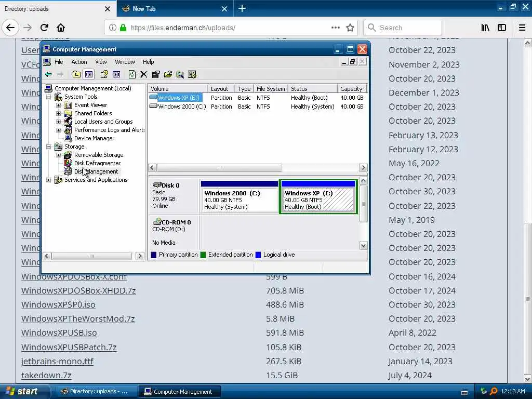Viewport: 532px width, 399px height.
Task: Expand Performance Logs and Alerts node
Action: click(x=58, y=130)
